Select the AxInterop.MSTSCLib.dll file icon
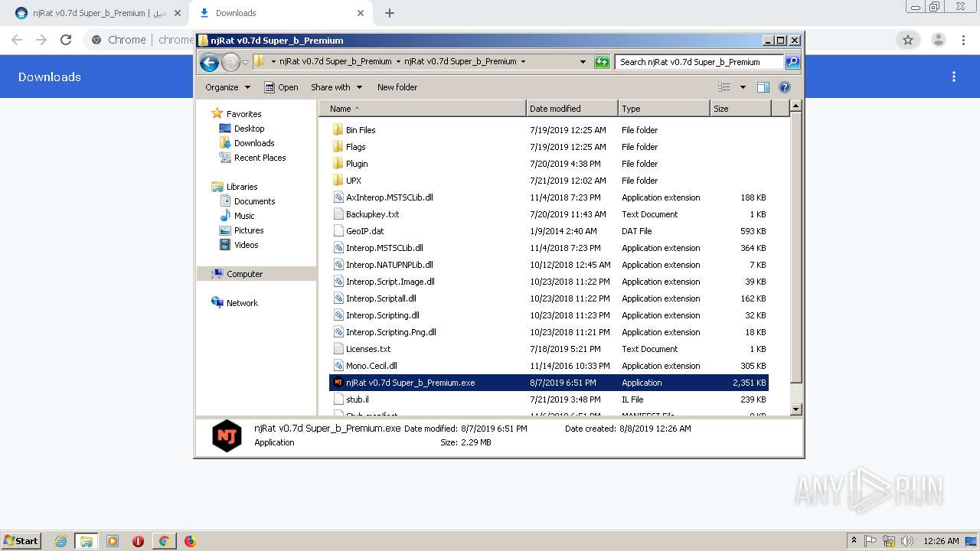Screen dimensions: 980x551 pyautogui.click(x=338, y=197)
